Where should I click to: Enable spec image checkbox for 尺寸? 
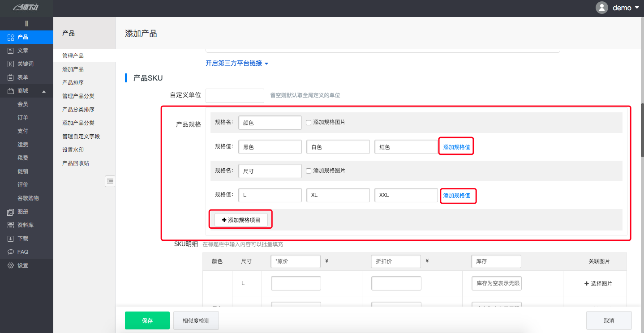point(309,171)
